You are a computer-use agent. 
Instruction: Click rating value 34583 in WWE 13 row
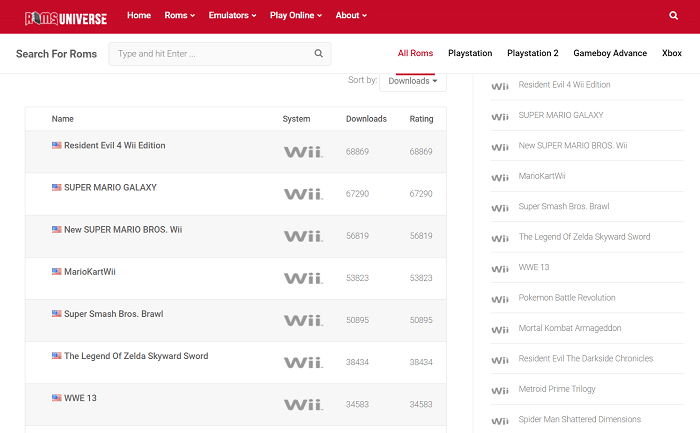421,404
